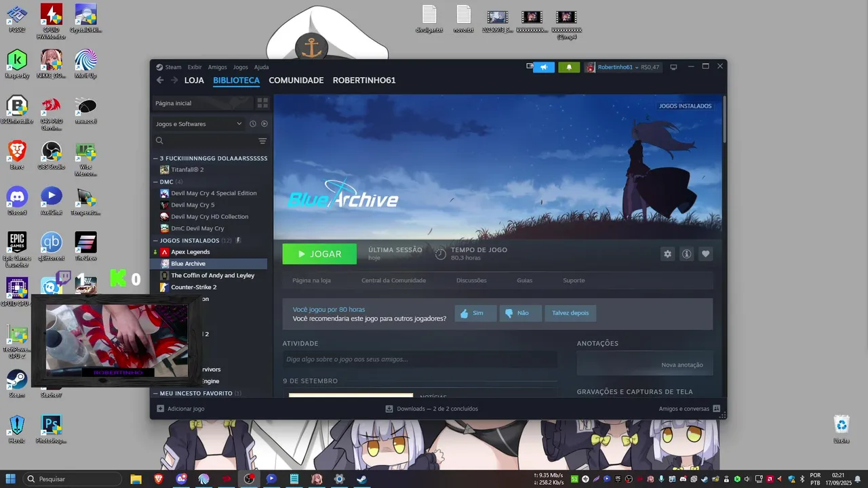Open game info circle icon

(687, 253)
